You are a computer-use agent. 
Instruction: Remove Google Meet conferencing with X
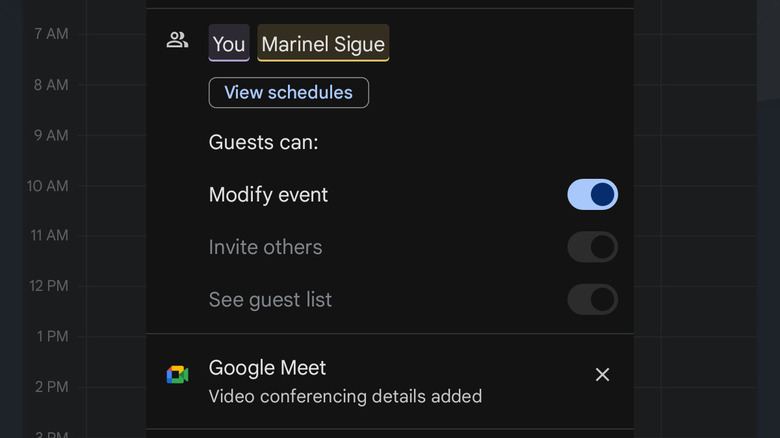tap(602, 374)
